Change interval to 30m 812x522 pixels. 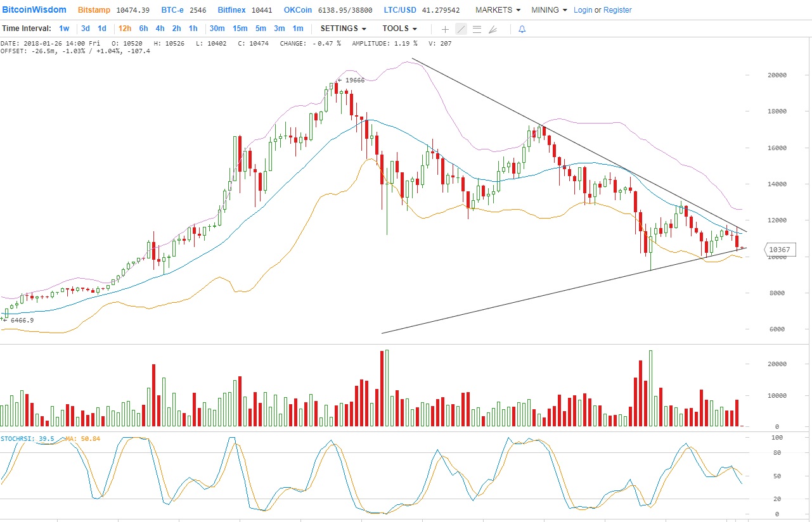[217, 29]
